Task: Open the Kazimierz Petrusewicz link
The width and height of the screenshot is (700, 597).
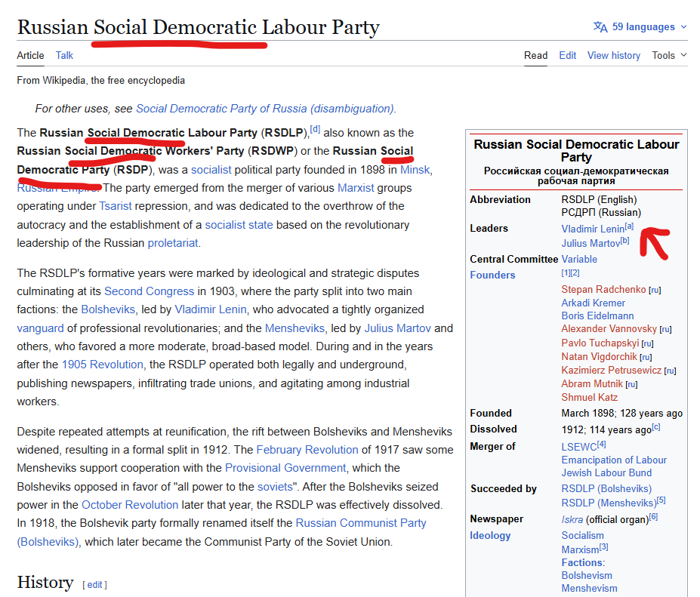Action: click(x=611, y=370)
